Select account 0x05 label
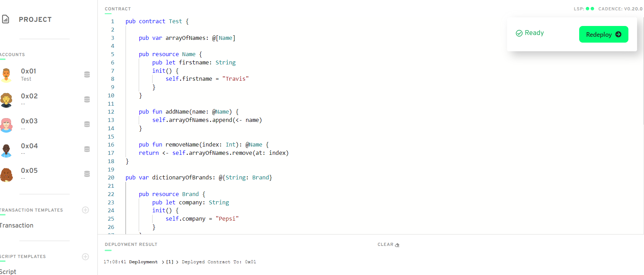The height and width of the screenshot is (275, 644). pos(29,170)
